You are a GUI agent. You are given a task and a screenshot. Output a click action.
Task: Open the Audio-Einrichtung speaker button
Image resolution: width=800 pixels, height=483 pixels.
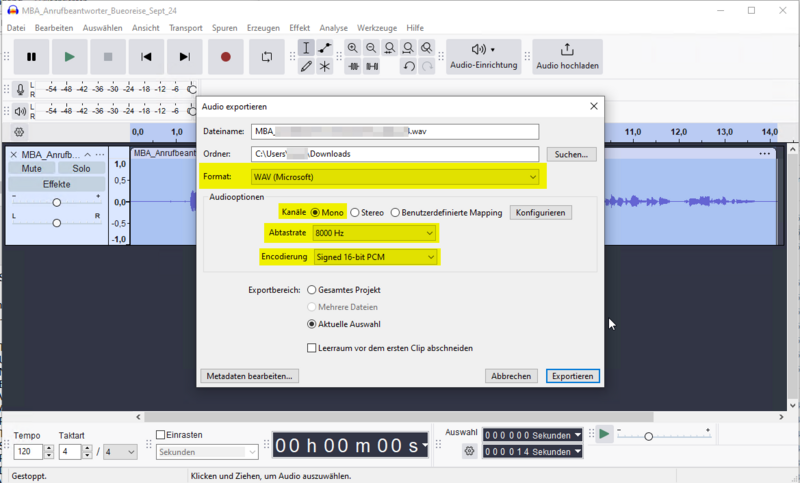(x=484, y=57)
